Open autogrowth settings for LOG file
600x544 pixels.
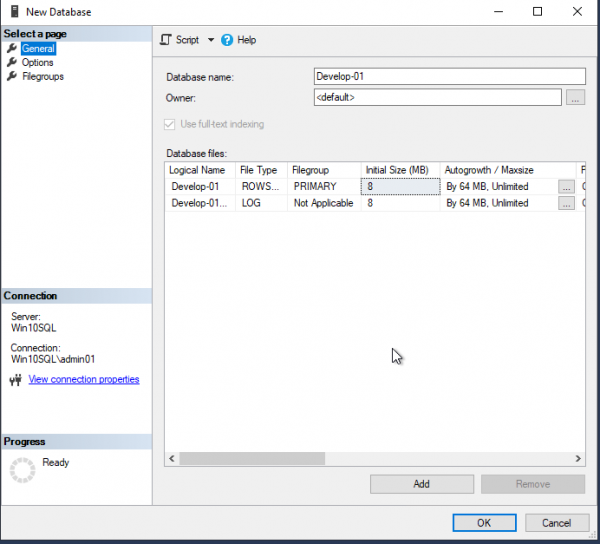pyautogui.click(x=566, y=203)
